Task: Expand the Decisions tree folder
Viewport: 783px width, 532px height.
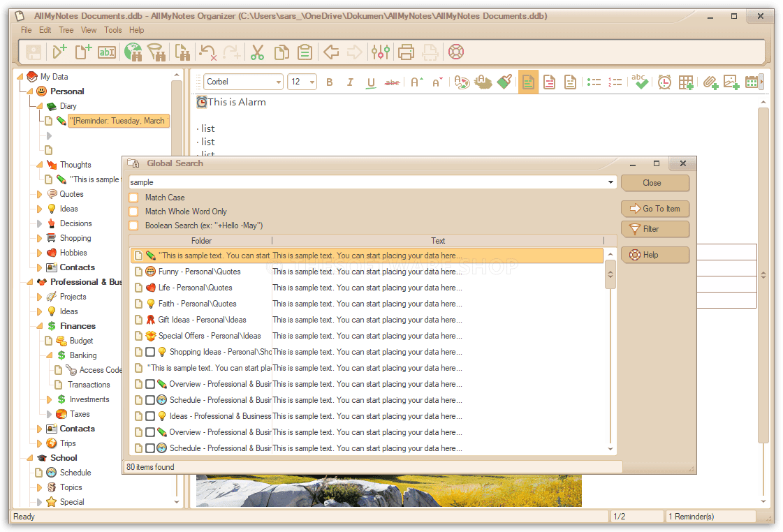Action: 39,223
